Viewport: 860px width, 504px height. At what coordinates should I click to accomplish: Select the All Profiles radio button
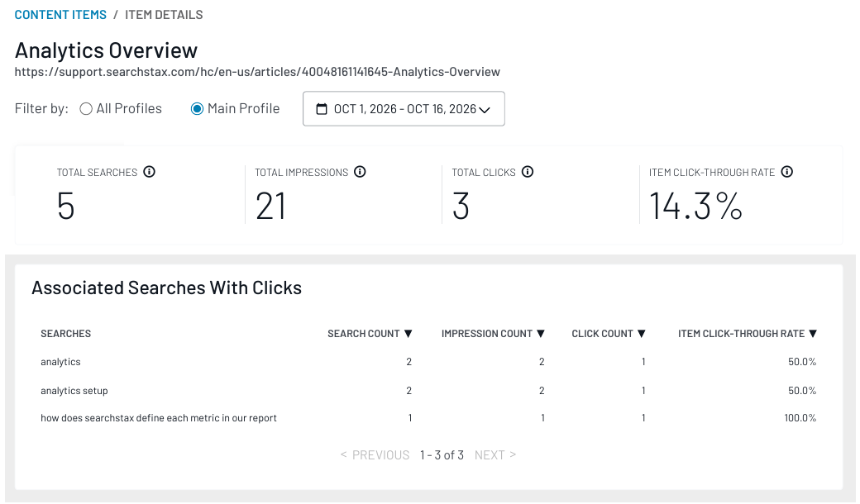pos(86,109)
